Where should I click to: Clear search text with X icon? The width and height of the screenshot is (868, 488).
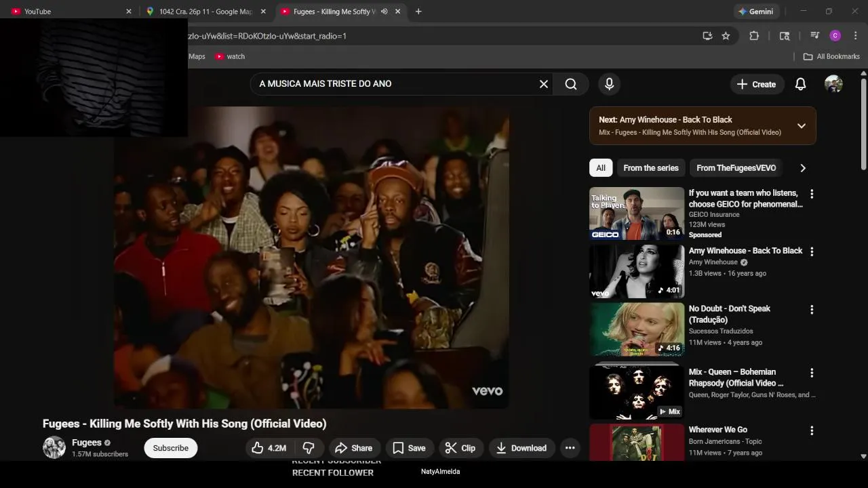click(543, 84)
